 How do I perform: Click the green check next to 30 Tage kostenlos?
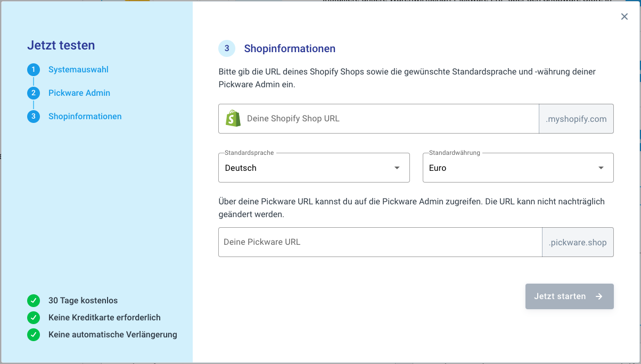click(34, 301)
